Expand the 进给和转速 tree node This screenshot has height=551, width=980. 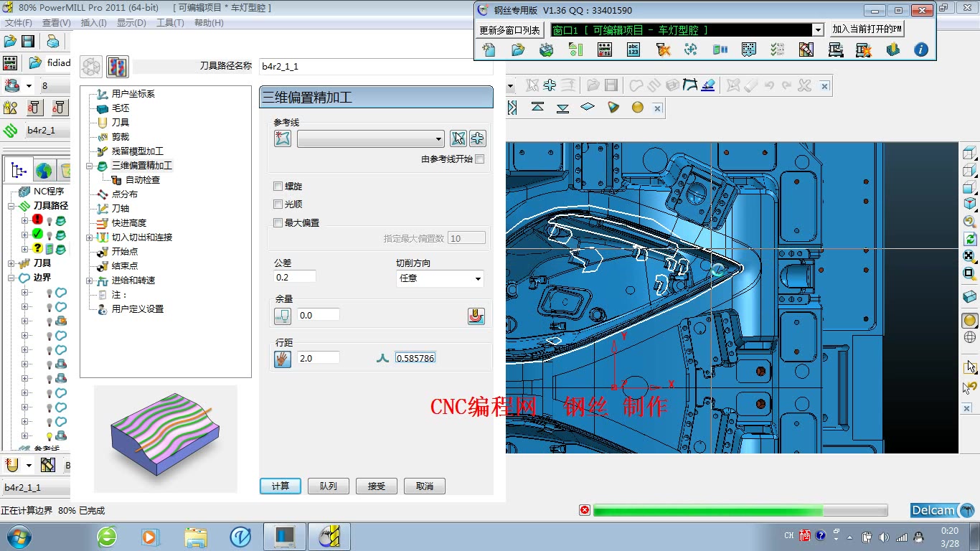coord(90,281)
